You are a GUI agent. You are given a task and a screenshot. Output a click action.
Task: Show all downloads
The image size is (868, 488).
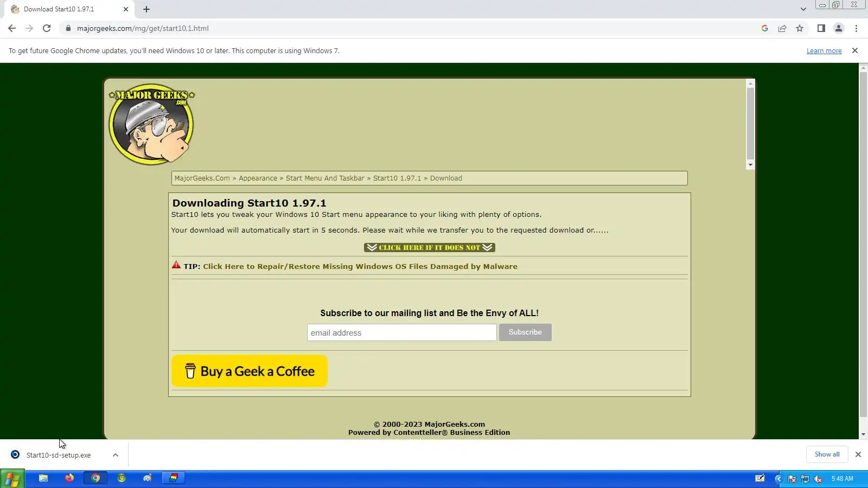[x=827, y=454]
